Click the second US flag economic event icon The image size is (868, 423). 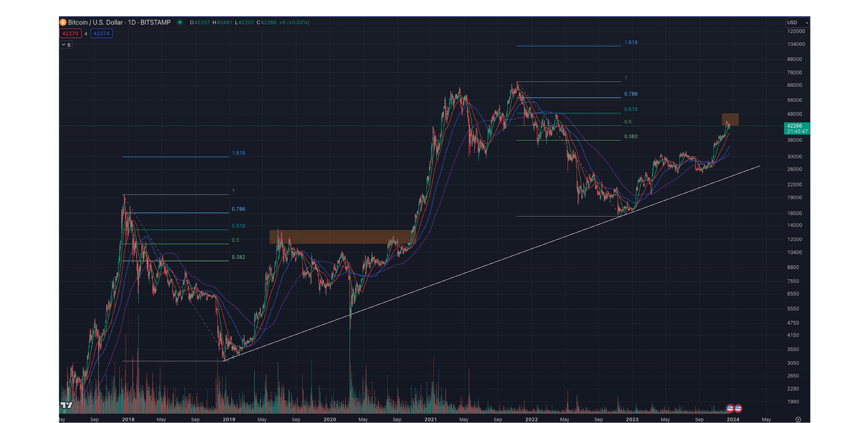point(738,409)
